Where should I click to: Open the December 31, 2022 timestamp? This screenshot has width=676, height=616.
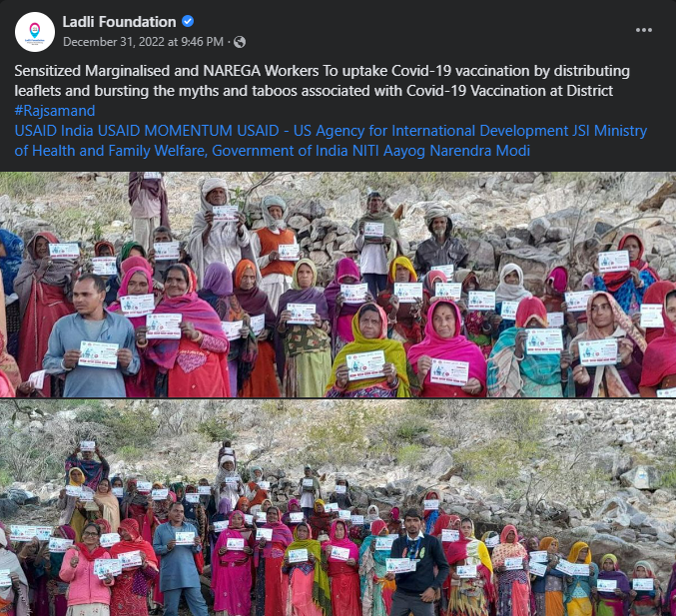[143, 42]
